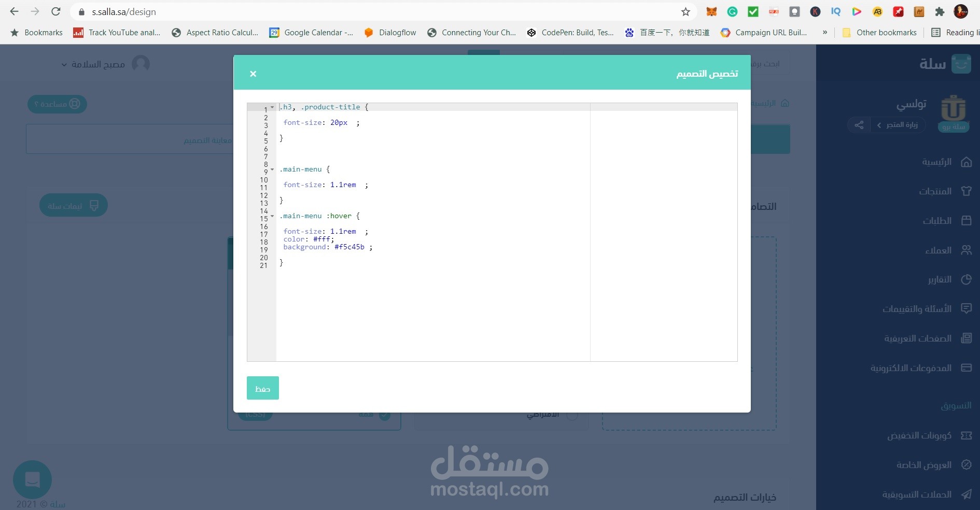
Task: Click the help (مساعدة) button
Action: pyautogui.click(x=57, y=104)
